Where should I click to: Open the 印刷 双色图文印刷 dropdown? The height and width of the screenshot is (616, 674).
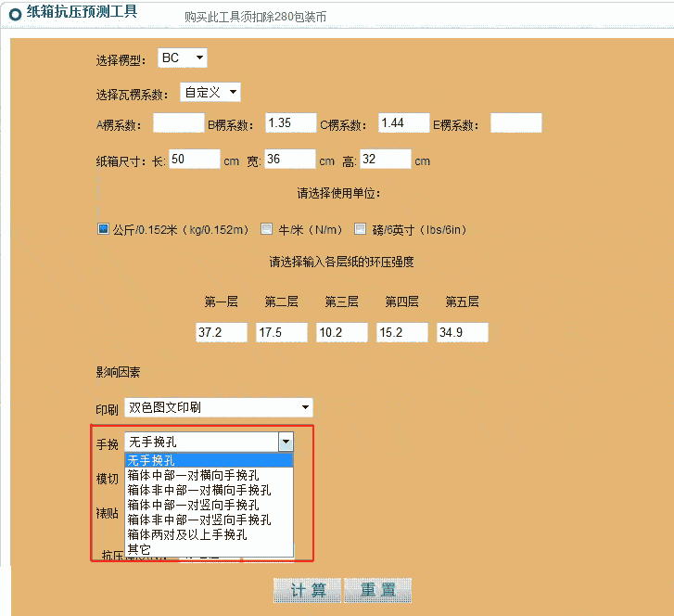tap(219, 407)
